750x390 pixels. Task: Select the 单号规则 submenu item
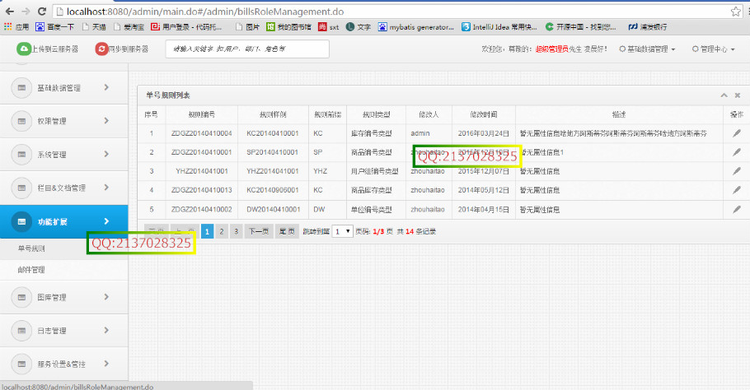[32, 248]
